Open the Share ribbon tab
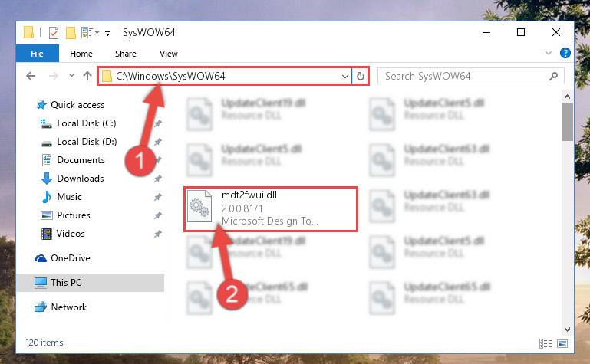 click(126, 54)
